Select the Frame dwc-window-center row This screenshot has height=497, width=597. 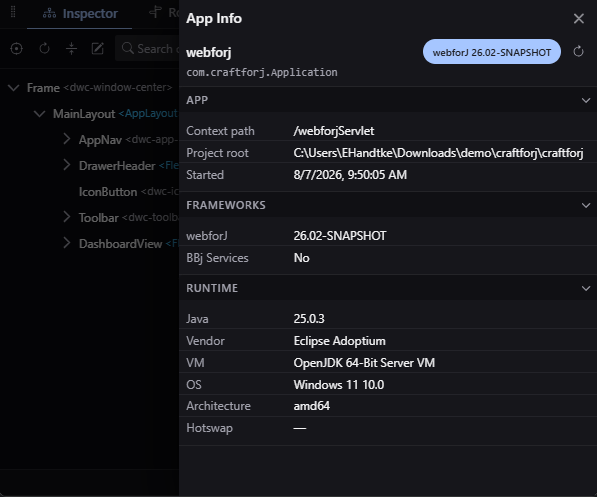pos(89,88)
